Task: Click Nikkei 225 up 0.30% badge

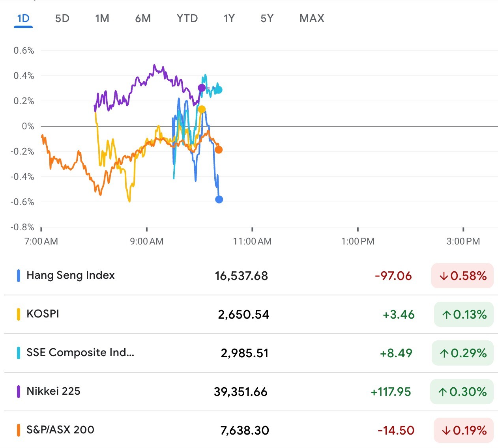Action: [x=462, y=392]
